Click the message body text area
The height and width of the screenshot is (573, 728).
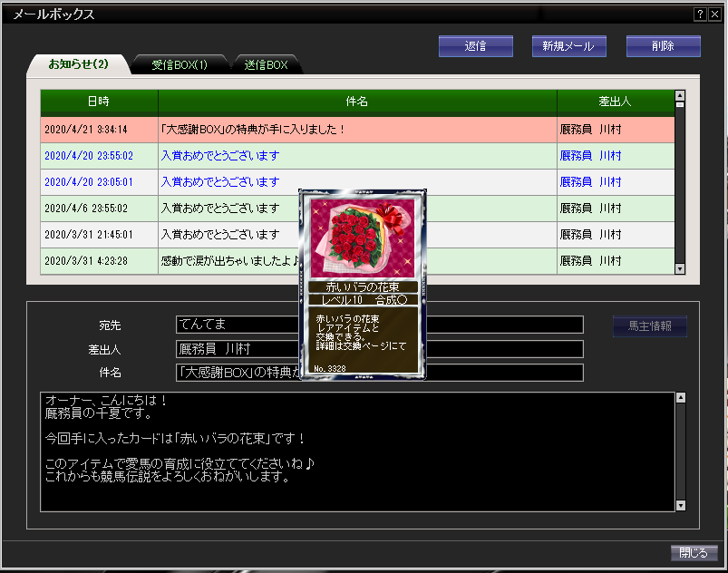click(357, 452)
